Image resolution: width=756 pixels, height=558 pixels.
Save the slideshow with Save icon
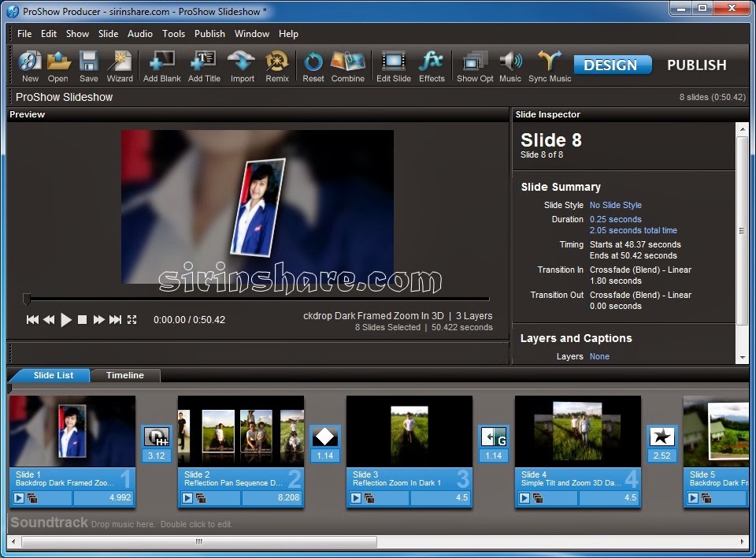(89, 66)
